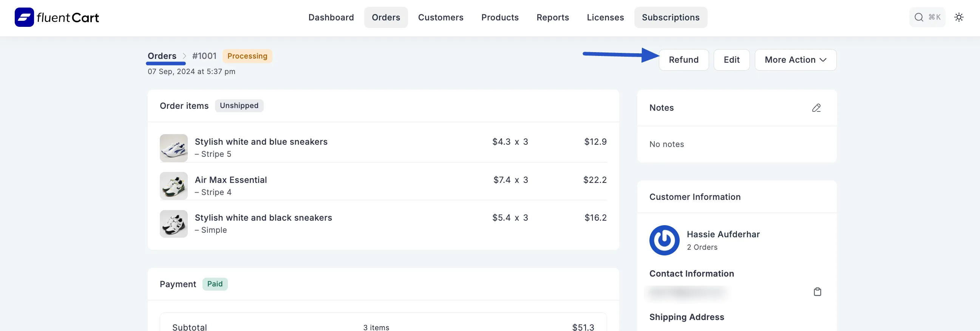Viewport: 980px width, 331px height.
Task: Go to the Dashboard menu item
Action: coord(331,17)
